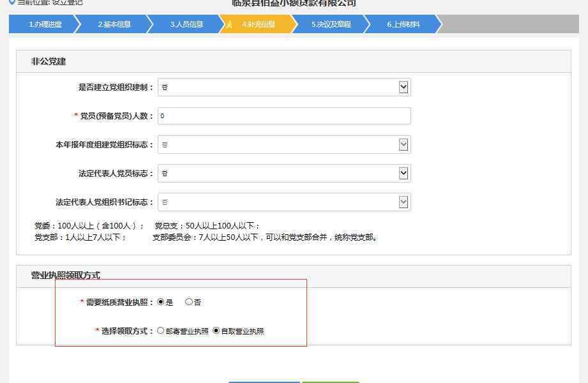The height and width of the screenshot is (383, 588).
Task: Jump to the 5.决议及章程 step
Action: [331, 25]
